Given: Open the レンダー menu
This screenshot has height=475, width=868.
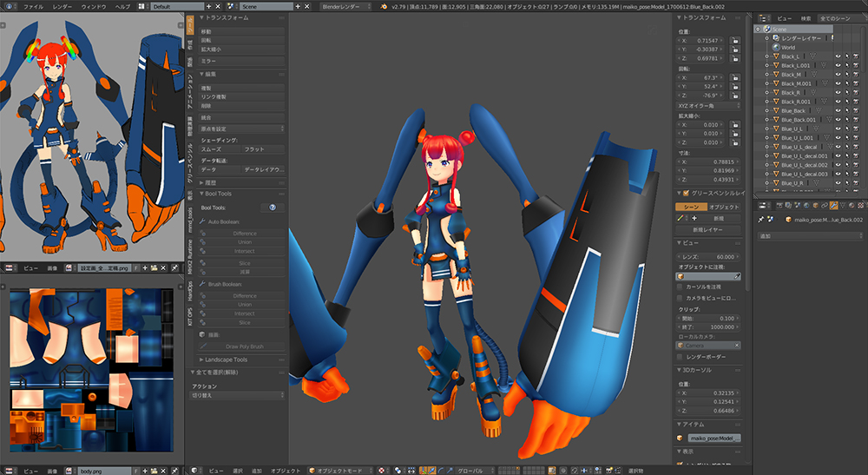Looking at the screenshot, I should click(62, 7).
